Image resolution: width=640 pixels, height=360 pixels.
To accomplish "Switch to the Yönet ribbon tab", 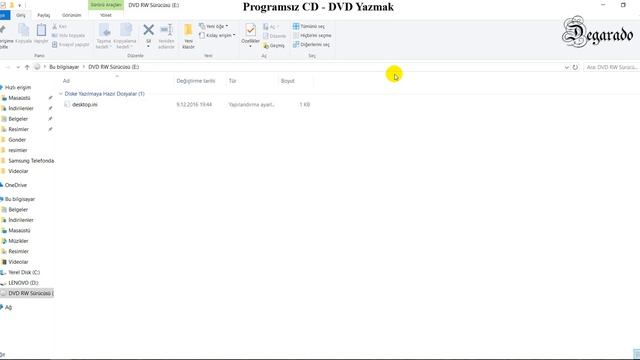I will 106,15.
